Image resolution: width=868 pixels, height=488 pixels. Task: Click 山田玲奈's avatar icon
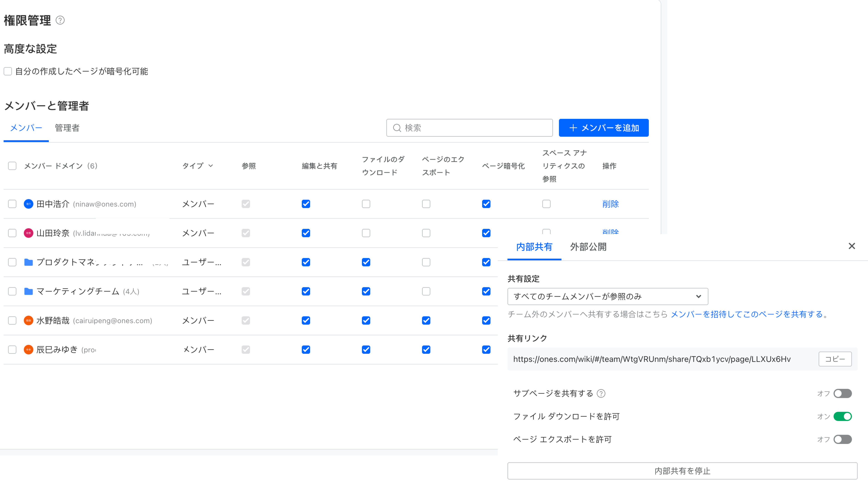[28, 233]
